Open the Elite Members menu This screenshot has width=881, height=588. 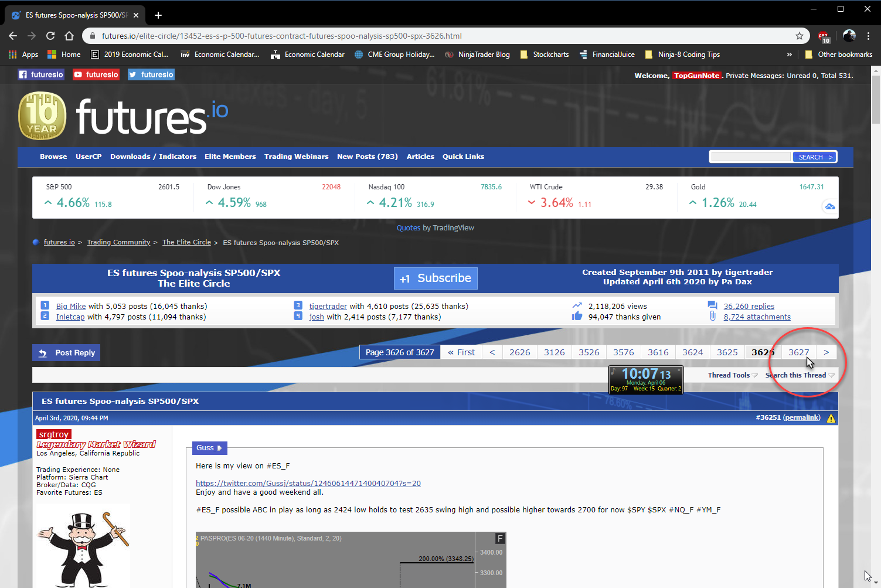coord(230,157)
